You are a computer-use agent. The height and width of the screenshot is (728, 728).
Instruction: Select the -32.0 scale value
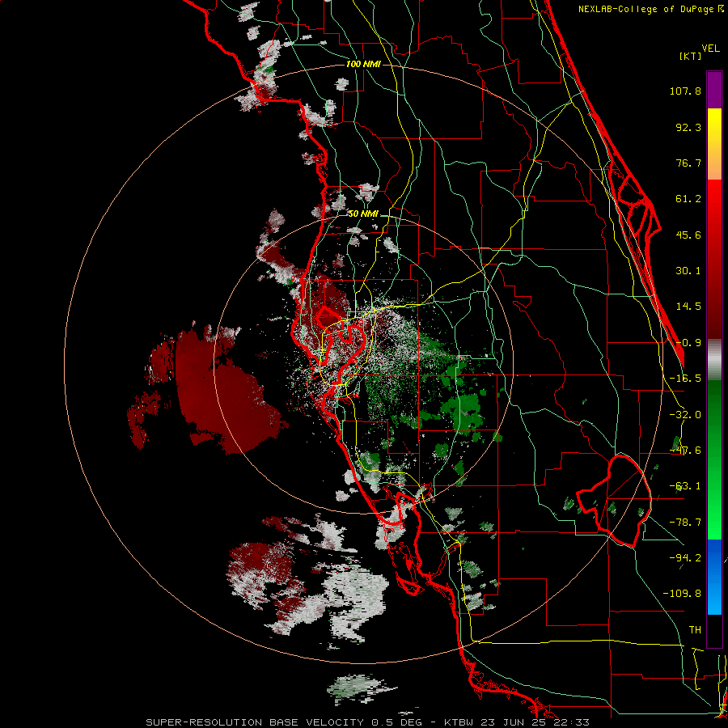pyautogui.click(x=685, y=415)
